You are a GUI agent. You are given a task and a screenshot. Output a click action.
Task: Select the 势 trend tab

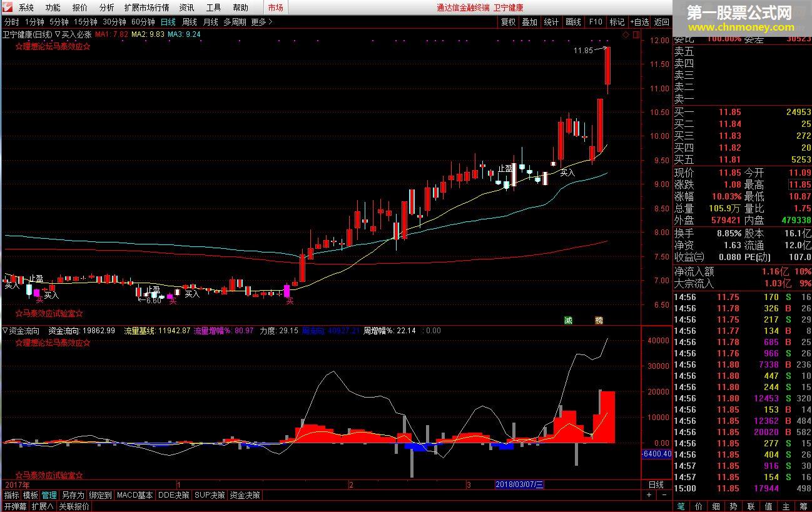(733, 506)
